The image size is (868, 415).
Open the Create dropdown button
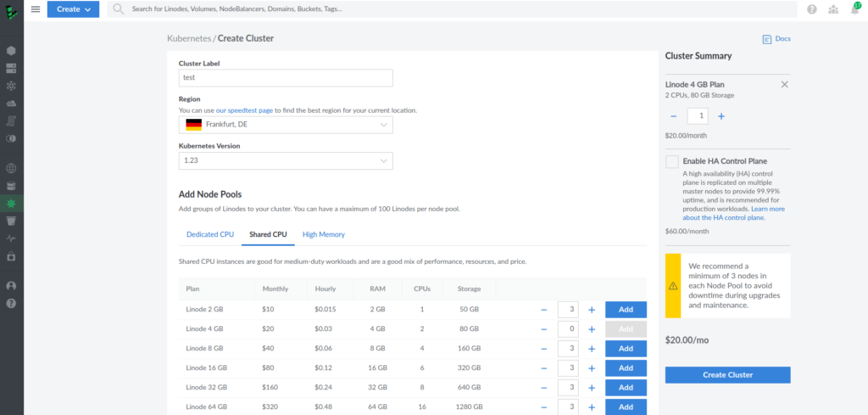click(73, 8)
